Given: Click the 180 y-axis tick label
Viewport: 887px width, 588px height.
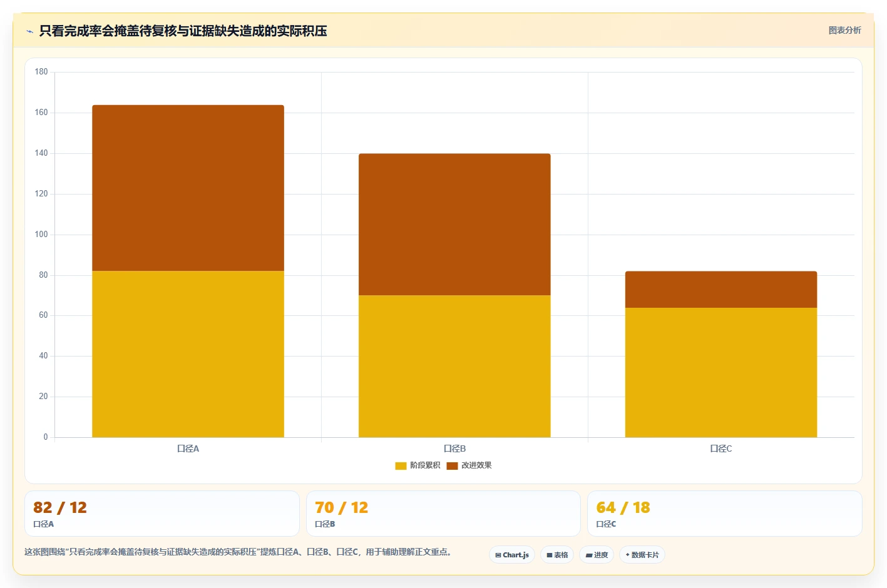Looking at the screenshot, I should pos(41,72).
